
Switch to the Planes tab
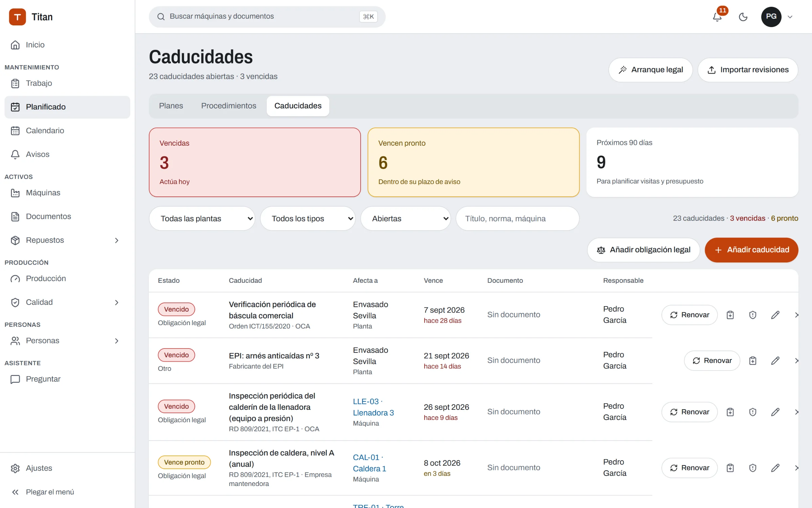[x=171, y=106]
